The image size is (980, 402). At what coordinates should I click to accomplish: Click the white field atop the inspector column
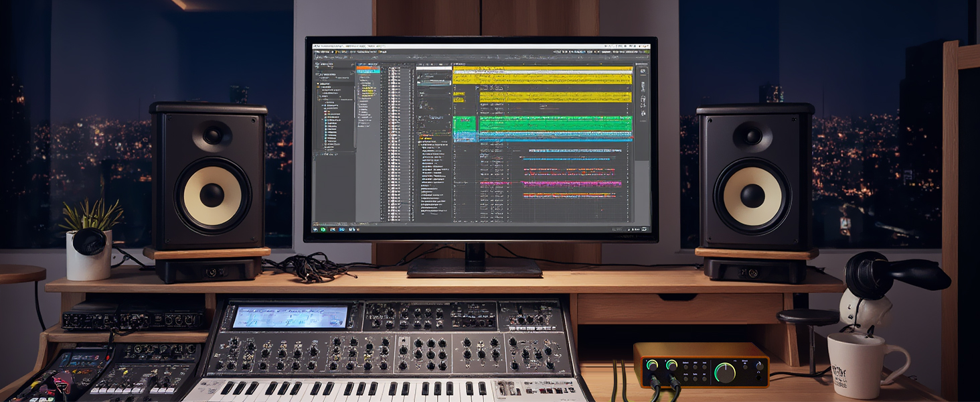[x=434, y=68]
